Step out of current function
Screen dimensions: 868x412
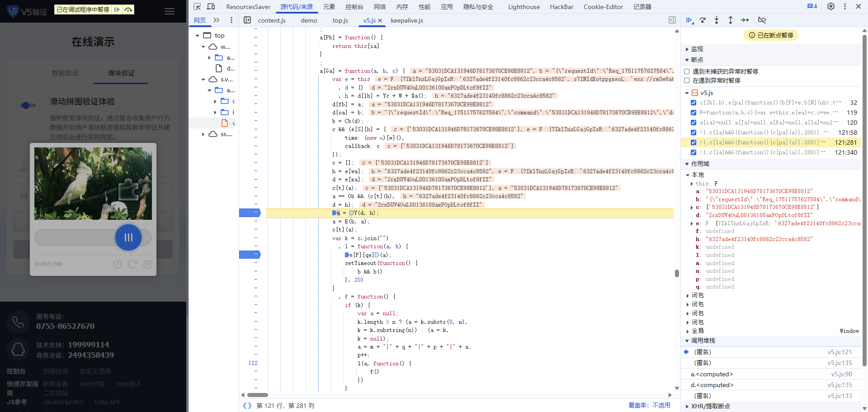click(x=731, y=20)
